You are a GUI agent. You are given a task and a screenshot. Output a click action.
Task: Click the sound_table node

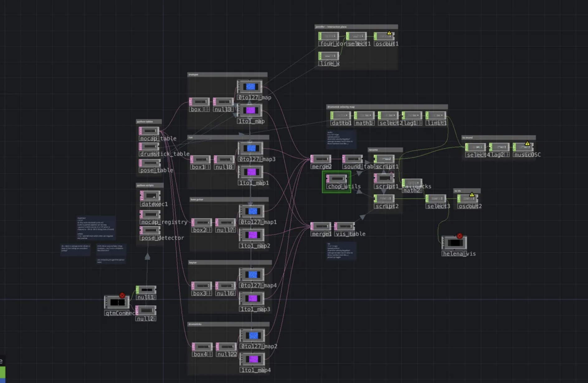pos(353,159)
